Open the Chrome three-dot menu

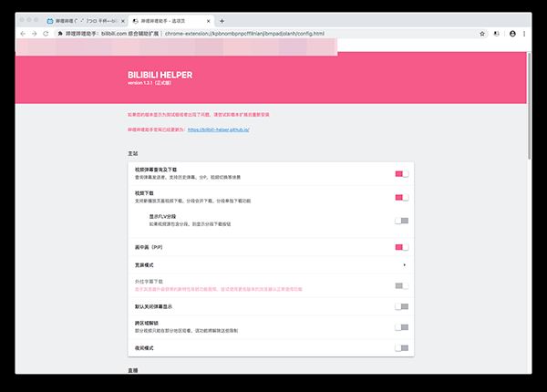[x=524, y=34]
